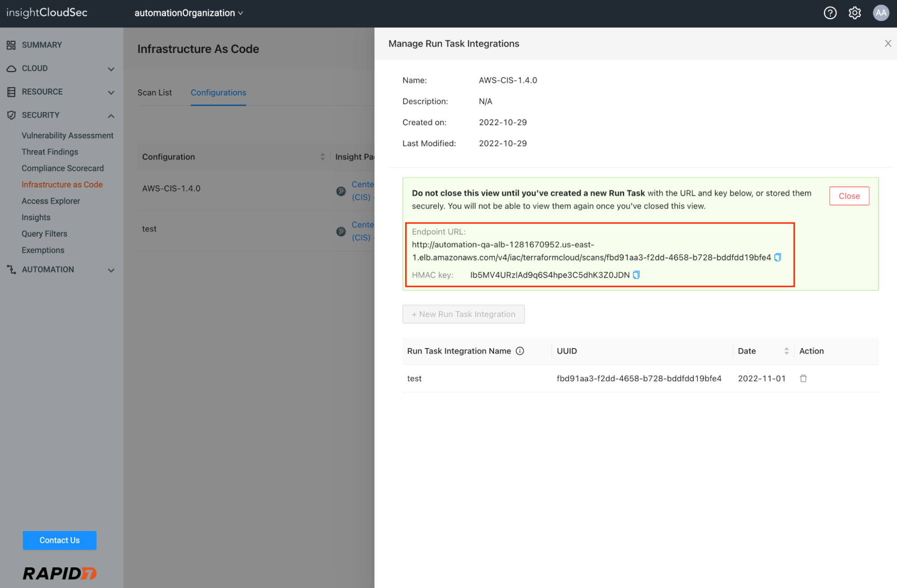Copy the HMAC key to clipboard
Viewport: 897px width, 588px height.
[x=636, y=275]
